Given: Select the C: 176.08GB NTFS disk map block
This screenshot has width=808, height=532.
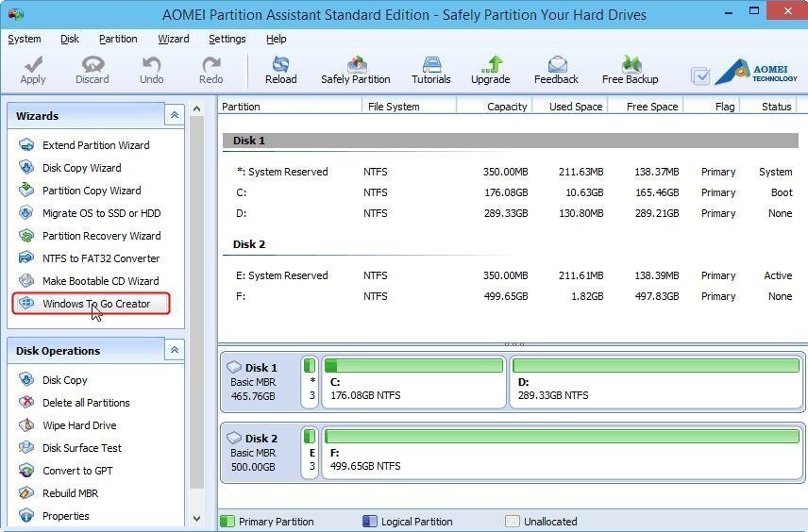Looking at the screenshot, I should click(x=414, y=382).
